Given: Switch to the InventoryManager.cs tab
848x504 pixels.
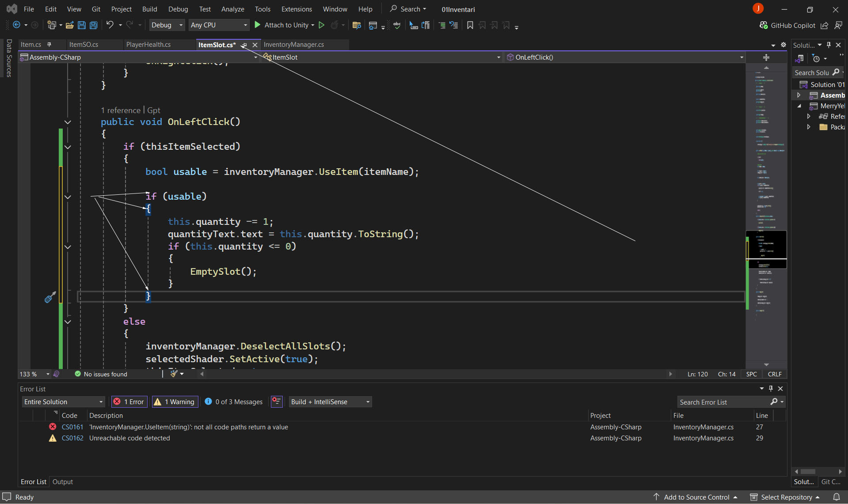Looking at the screenshot, I should 293,45.
